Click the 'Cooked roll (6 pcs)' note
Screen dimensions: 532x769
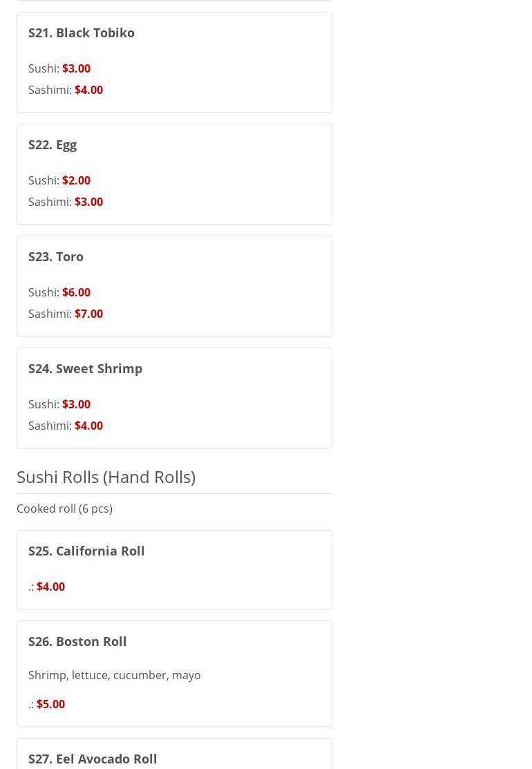pyautogui.click(x=64, y=509)
